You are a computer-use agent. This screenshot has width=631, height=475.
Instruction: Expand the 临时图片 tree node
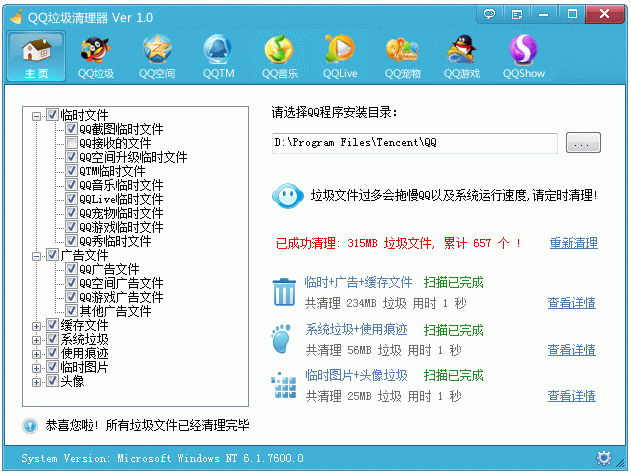(36, 368)
